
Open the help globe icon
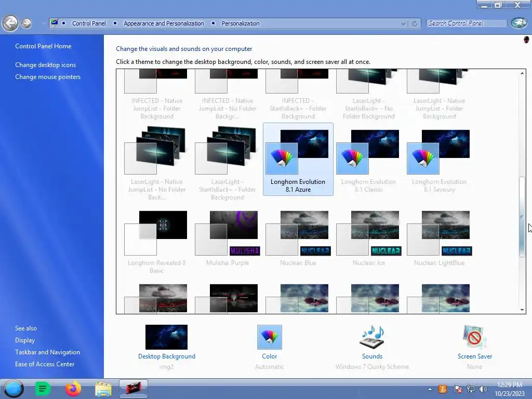click(x=519, y=23)
